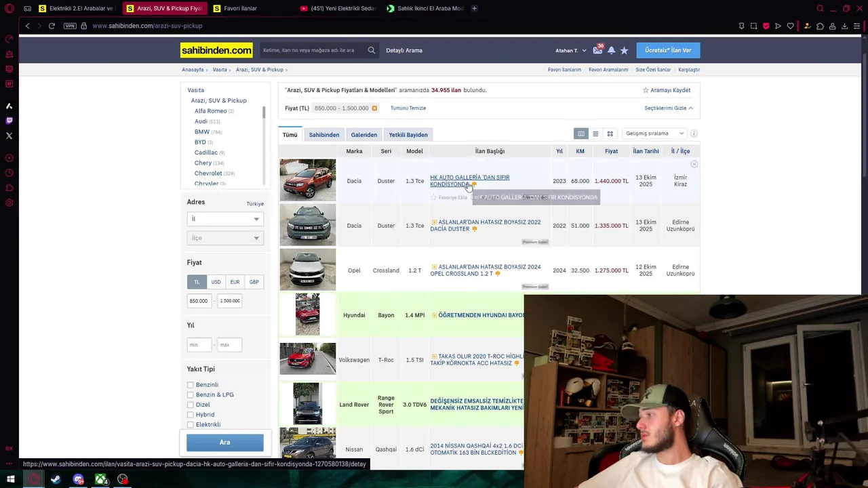Viewport: 868px width, 488px height.
Task: Select the Sahibinden tab
Action: [x=324, y=135]
